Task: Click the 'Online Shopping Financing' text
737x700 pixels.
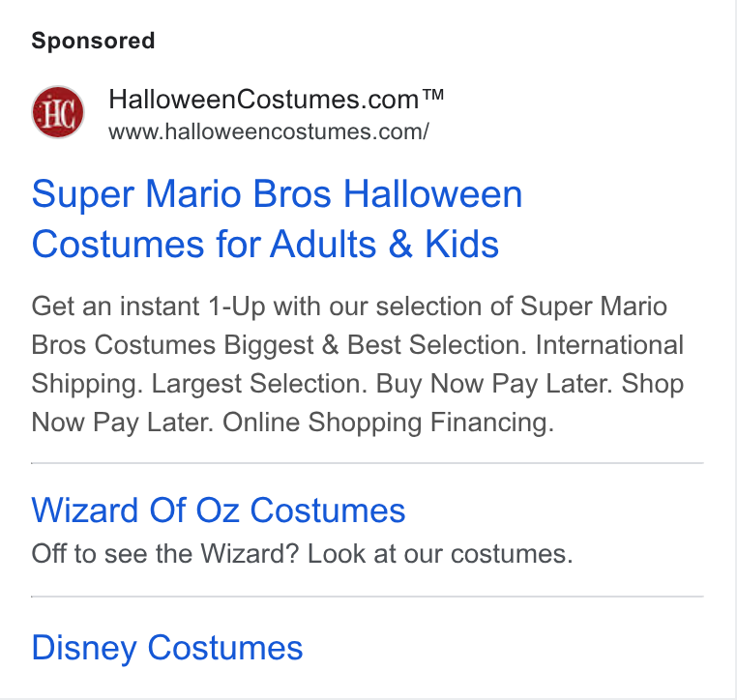Action: pos(385,422)
